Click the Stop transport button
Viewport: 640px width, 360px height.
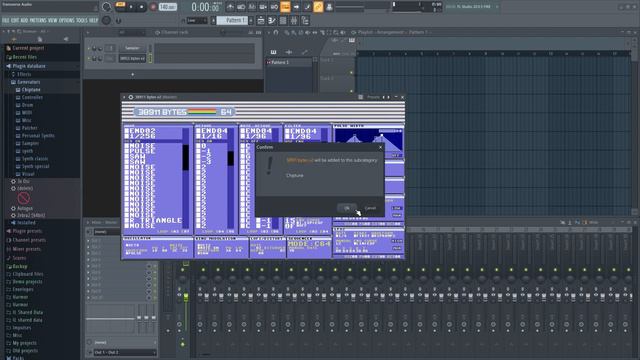[142, 7]
